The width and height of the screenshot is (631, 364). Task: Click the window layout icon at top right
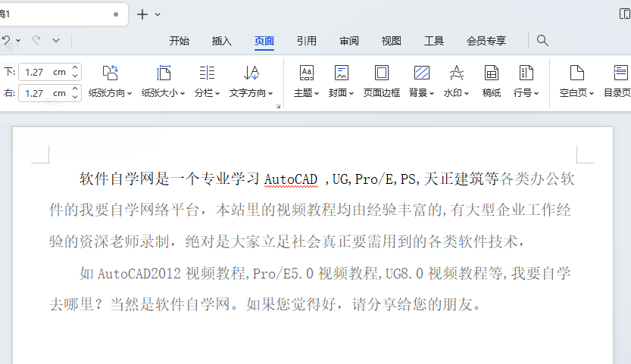pos(624,14)
